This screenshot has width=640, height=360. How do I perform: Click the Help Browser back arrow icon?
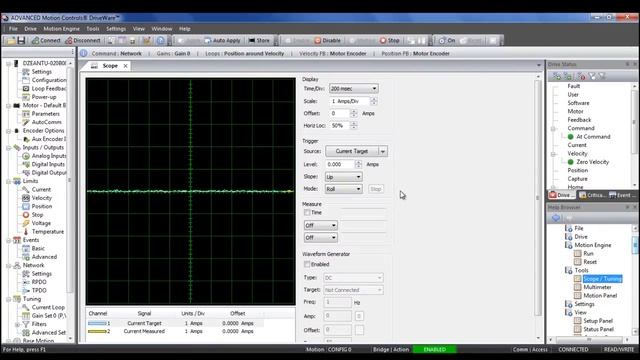(x=556, y=218)
